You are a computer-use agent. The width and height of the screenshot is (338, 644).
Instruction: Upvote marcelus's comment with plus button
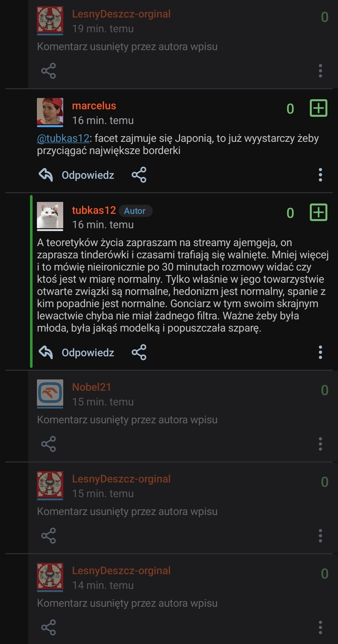(x=318, y=108)
